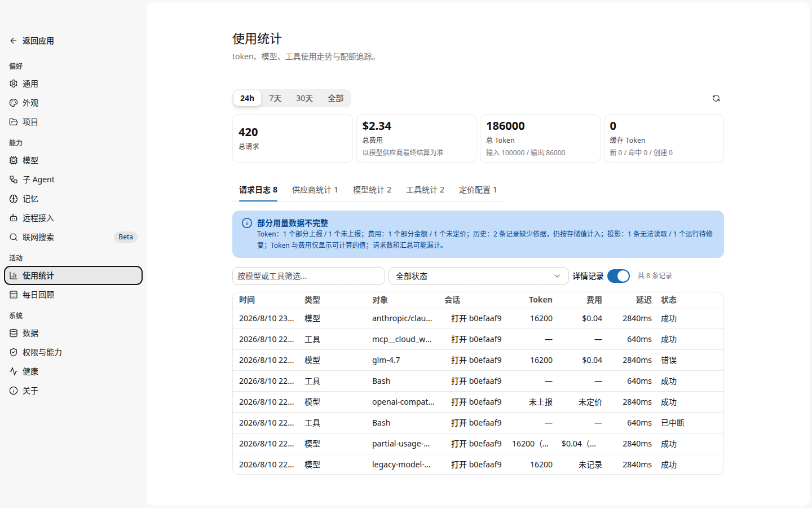Open session link in openai-compat... row
The image size is (812, 508).
tap(476, 402)
